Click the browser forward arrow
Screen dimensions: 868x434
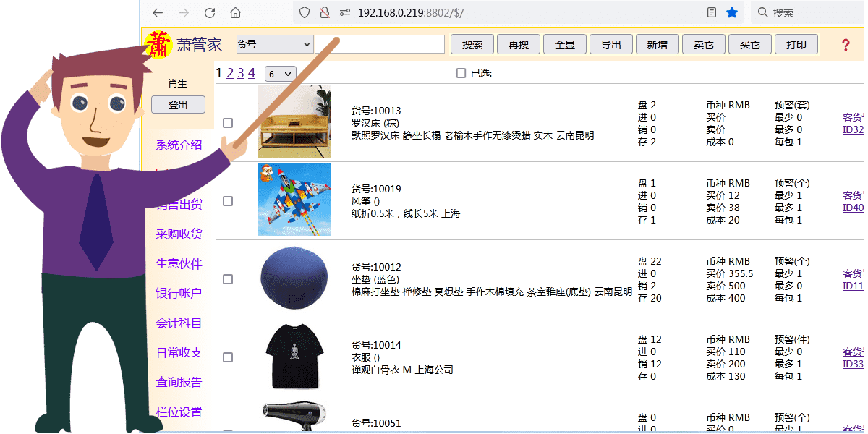pos(184,12)
